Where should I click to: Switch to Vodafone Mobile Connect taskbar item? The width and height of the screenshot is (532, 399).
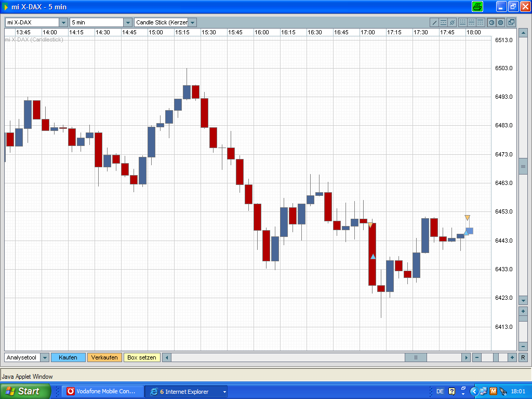point(103,392)
